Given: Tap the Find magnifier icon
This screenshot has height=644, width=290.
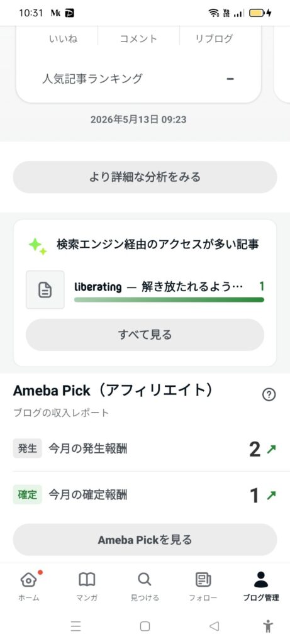Looking at the screenshot, I should [145, 579].
